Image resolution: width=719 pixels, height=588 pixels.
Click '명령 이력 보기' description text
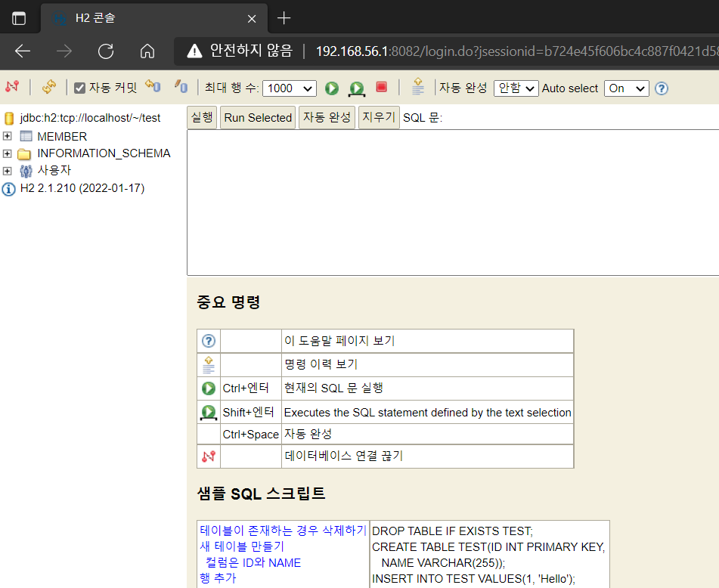[321, 364]
